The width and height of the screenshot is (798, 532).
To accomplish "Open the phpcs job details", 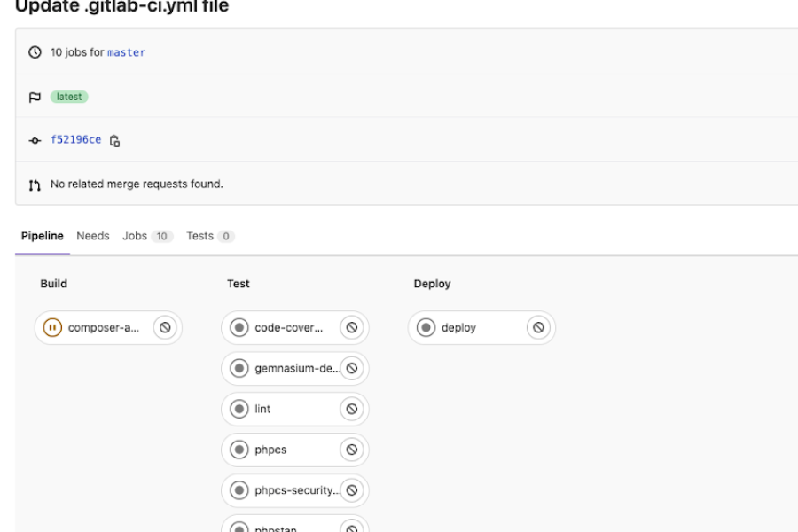I will [x=270, y=450].
